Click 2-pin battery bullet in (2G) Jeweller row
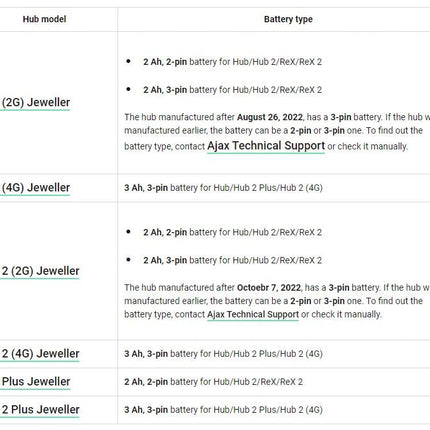The width and height of the screenshot is (430, 430). coord(232,62)
